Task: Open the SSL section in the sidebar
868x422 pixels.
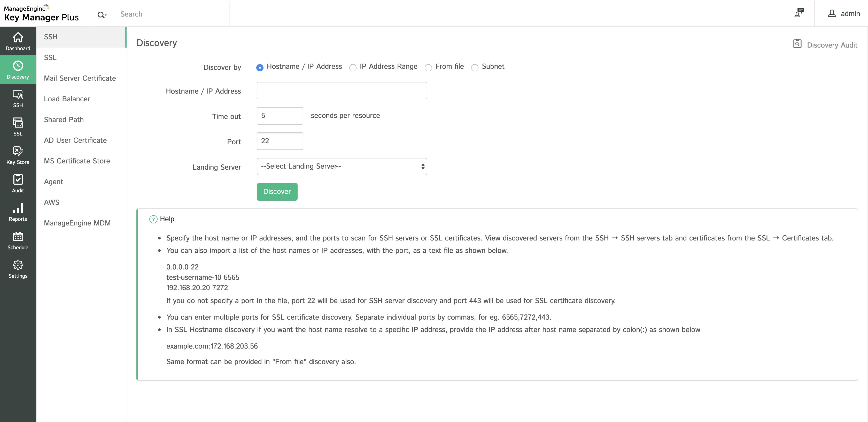Action: point(18,126)
